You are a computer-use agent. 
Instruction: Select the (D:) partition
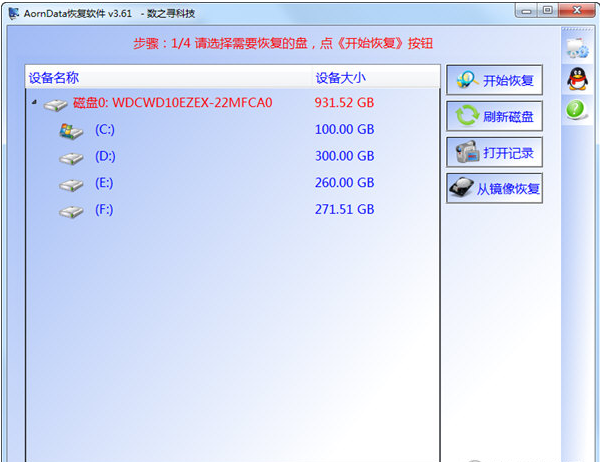[x=105, y=156]
